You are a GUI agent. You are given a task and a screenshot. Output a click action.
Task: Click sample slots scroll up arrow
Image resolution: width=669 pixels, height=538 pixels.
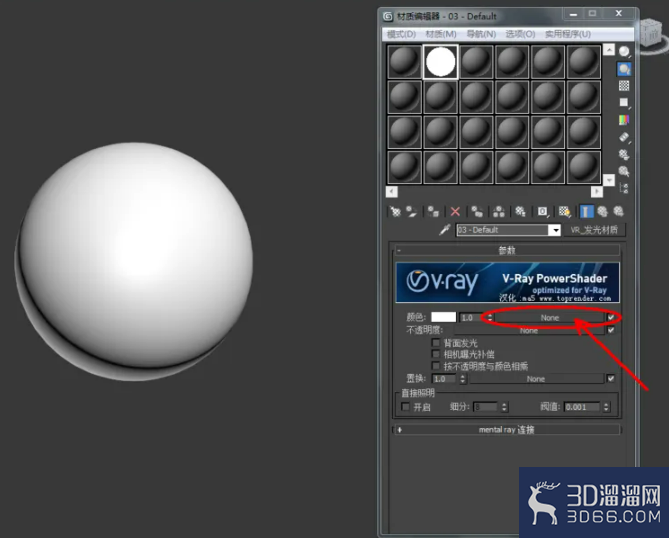pos(609,50)
